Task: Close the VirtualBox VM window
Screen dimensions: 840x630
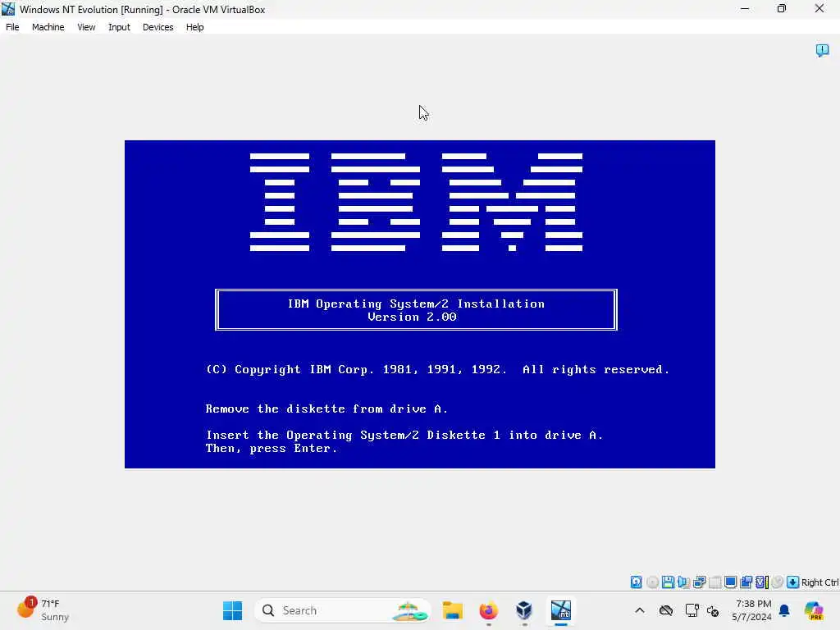Action: point(819,9)
